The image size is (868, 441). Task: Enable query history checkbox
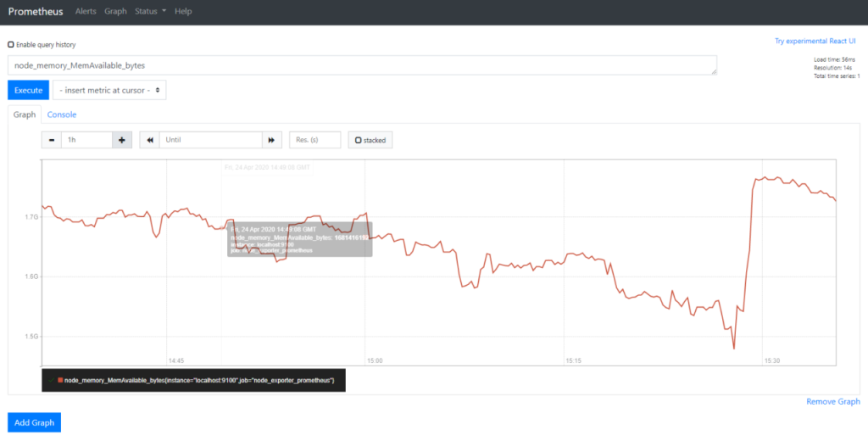click(11, 44)
